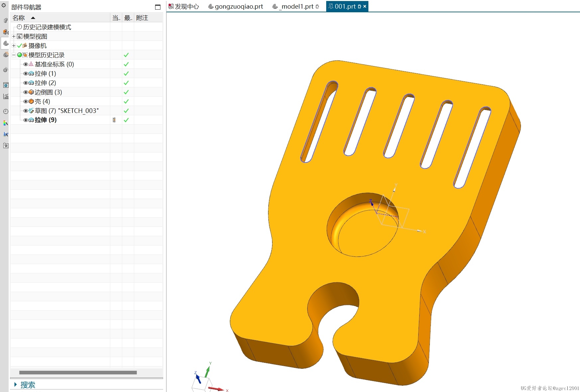Select 历史记录建模模式 row text
Image resolution: width=580 pixels, height=392 pixels.
47,27
